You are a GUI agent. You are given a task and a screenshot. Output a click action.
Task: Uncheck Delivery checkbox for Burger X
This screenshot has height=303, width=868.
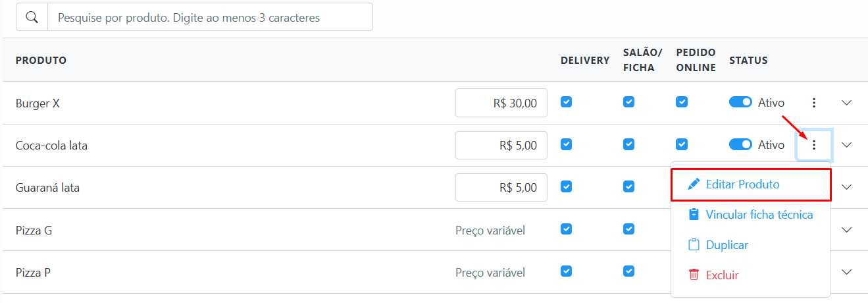[567, 102]
